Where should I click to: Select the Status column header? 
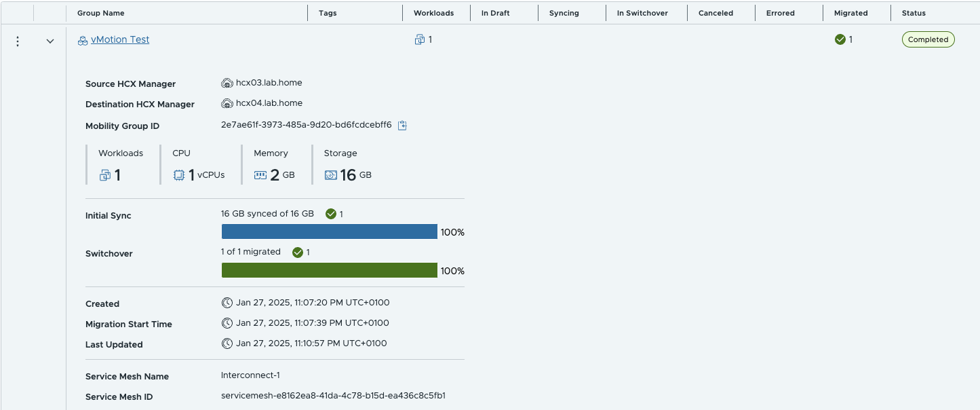(914, 12)
